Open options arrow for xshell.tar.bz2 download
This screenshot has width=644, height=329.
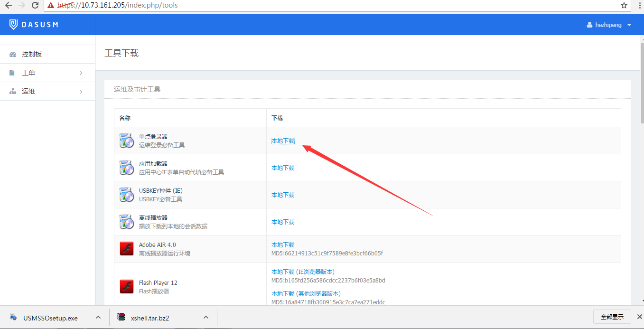pos(206,318)
